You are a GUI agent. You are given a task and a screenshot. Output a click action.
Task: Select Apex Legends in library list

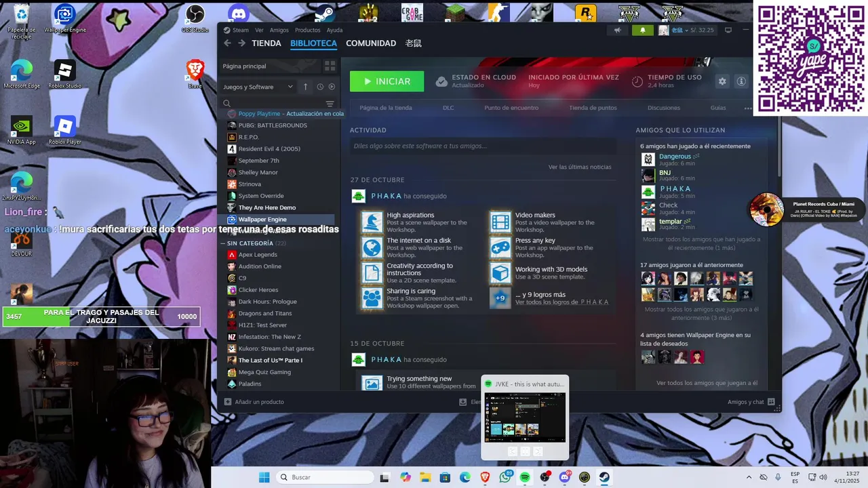[258, 255]
